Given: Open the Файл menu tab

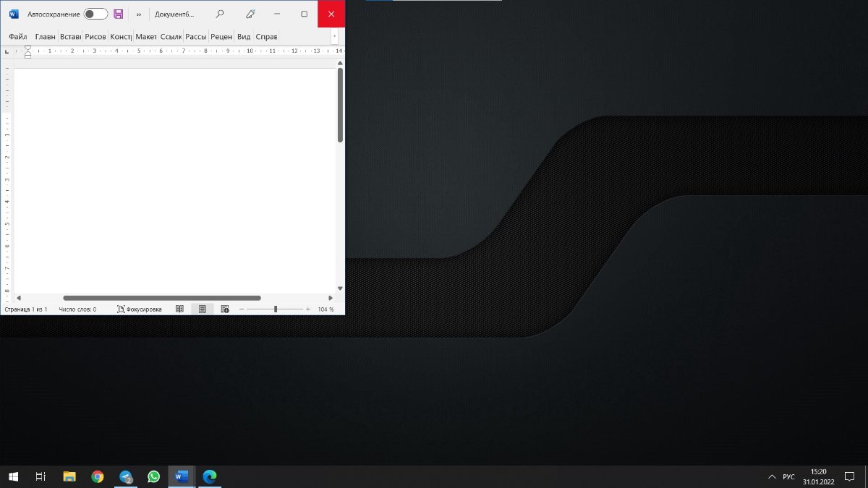Looking at the screenshot, I should pyautogui.click(x=18, y=37).
